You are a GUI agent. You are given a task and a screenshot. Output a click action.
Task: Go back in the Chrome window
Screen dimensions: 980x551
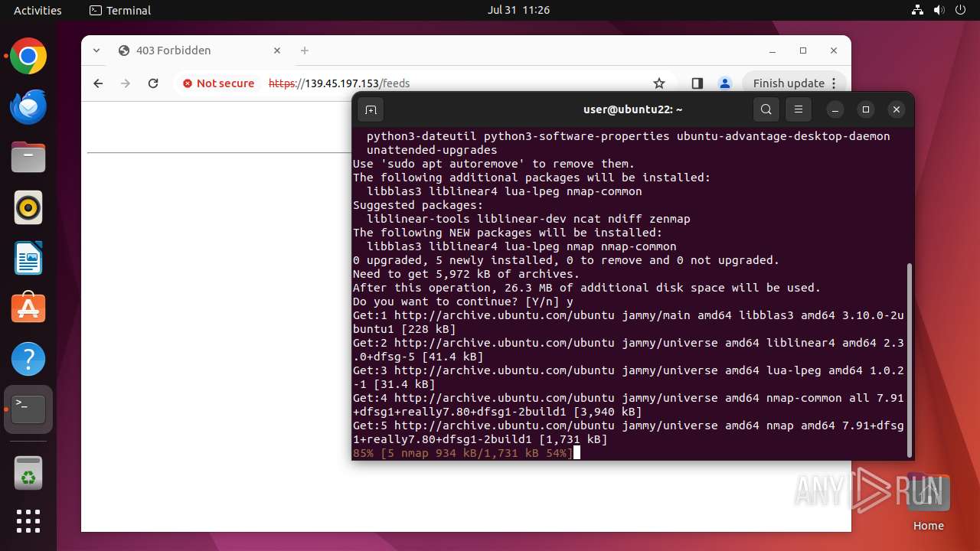pyautogui.click(x=98, y=83)
